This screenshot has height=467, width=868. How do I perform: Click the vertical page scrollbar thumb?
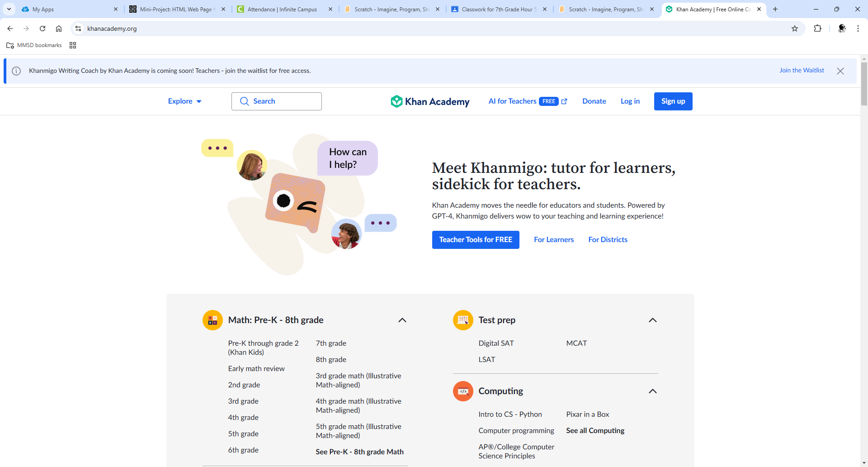tap(864, 84)
